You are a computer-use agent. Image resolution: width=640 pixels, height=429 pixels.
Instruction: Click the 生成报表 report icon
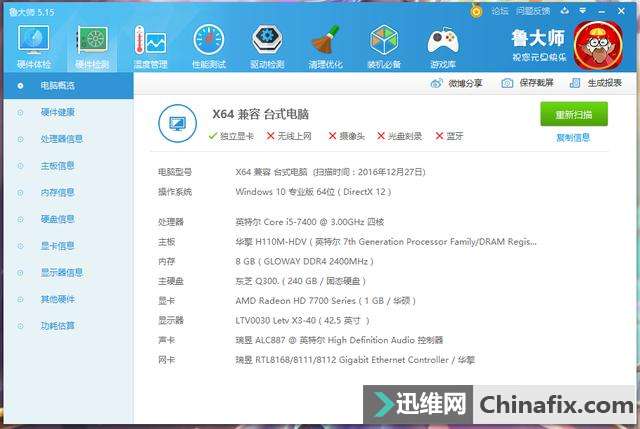tap(576, 83)
